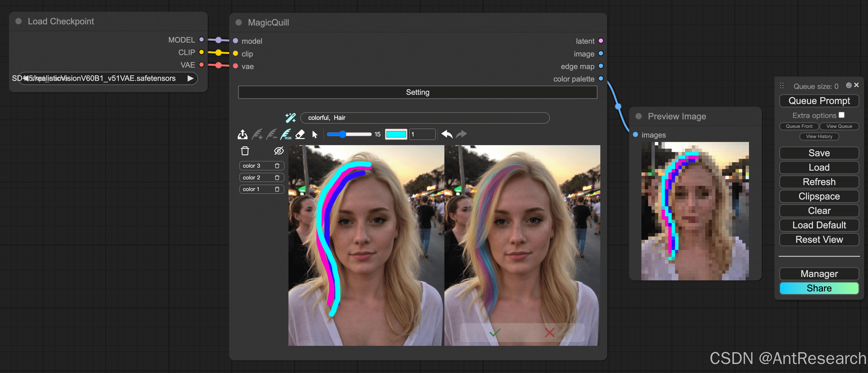
Task: Click the undo arrow
Action: (447, 134)
